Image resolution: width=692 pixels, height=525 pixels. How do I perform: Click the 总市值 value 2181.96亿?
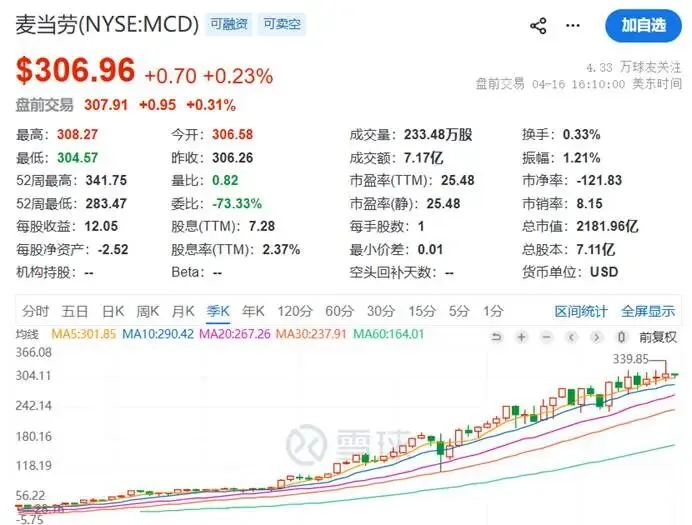pyautogui.click(x=607, y=226)
